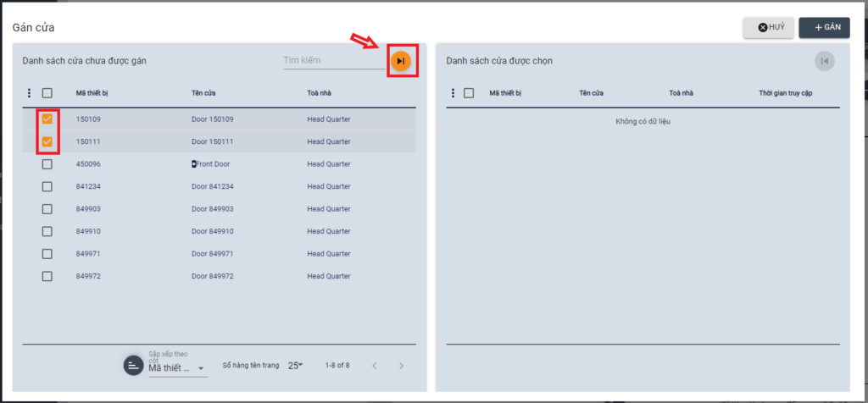The height and width of the screenshot is (403, 868).
Task: Select all via unassigned list header checkbox
Action: click(47, 93)
